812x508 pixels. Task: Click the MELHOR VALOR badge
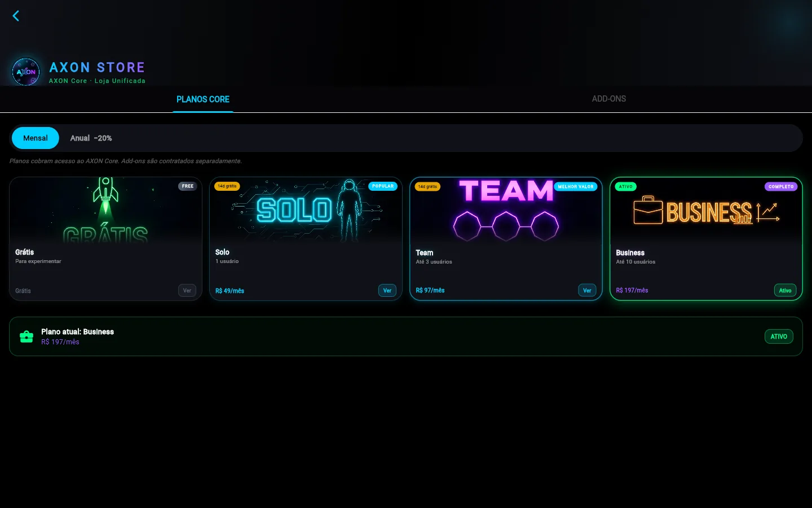[x=576, y=187]
